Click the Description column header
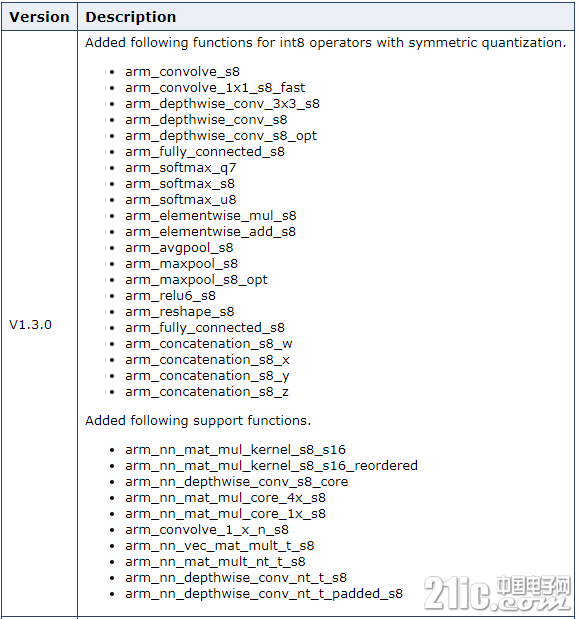 [131, 17]
